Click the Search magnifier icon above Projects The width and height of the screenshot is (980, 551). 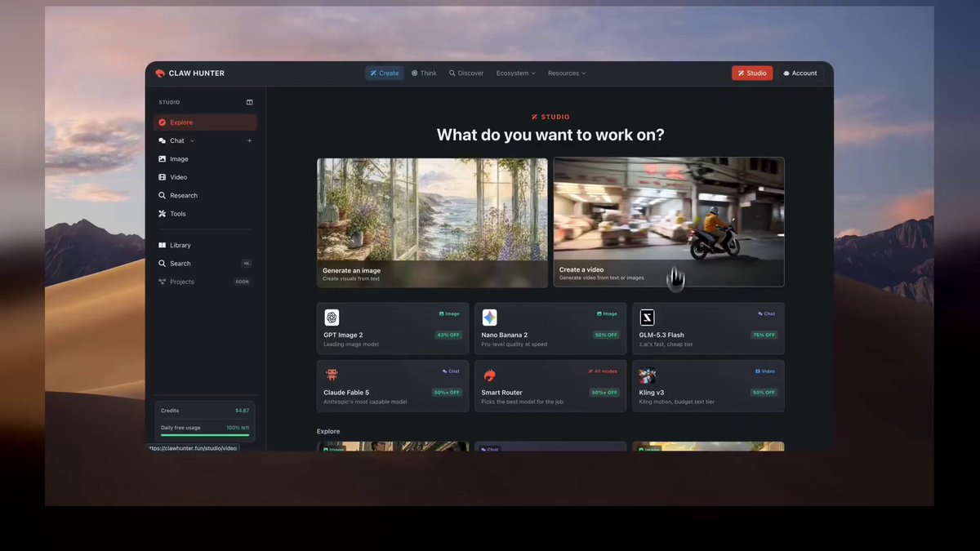point(163,264)
